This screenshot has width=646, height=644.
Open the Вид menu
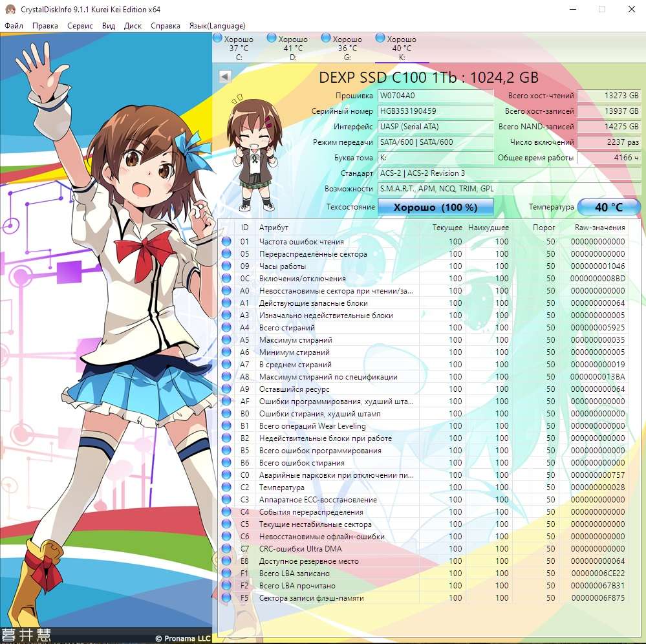(109, 26)
